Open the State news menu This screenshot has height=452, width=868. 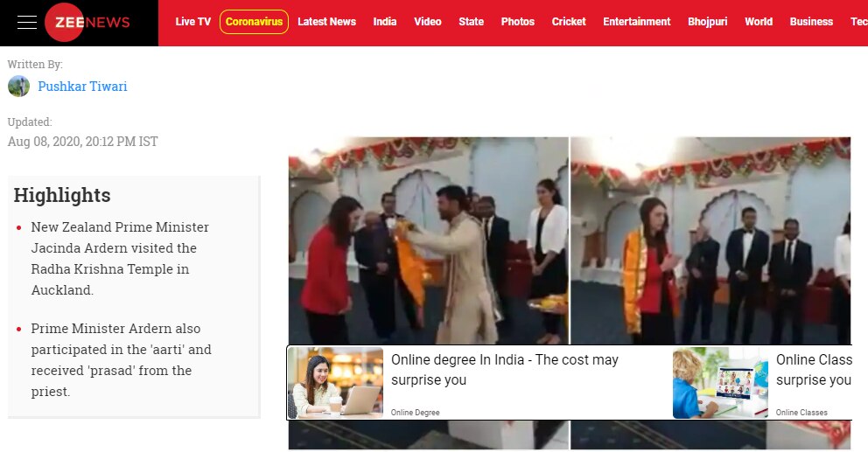(471, 22)
